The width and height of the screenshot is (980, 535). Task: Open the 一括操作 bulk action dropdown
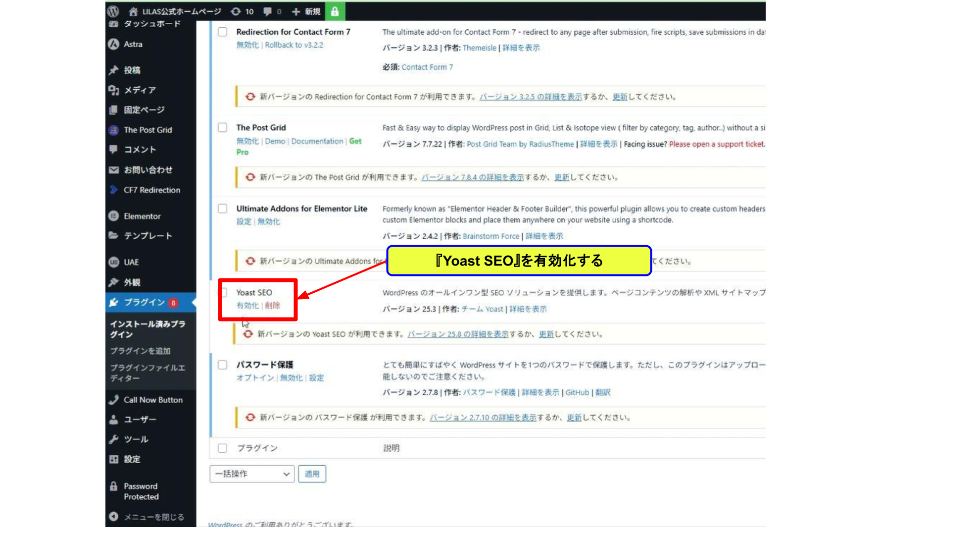(252, 474)
